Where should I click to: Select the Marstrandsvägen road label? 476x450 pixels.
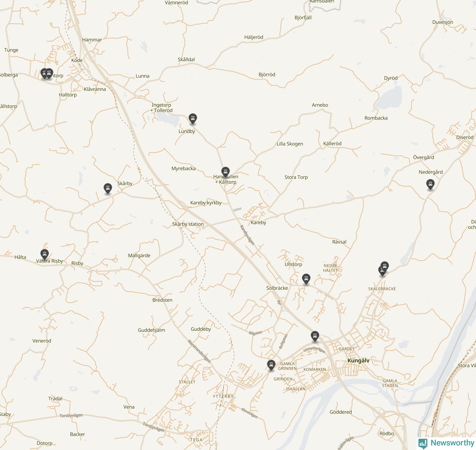199,351
